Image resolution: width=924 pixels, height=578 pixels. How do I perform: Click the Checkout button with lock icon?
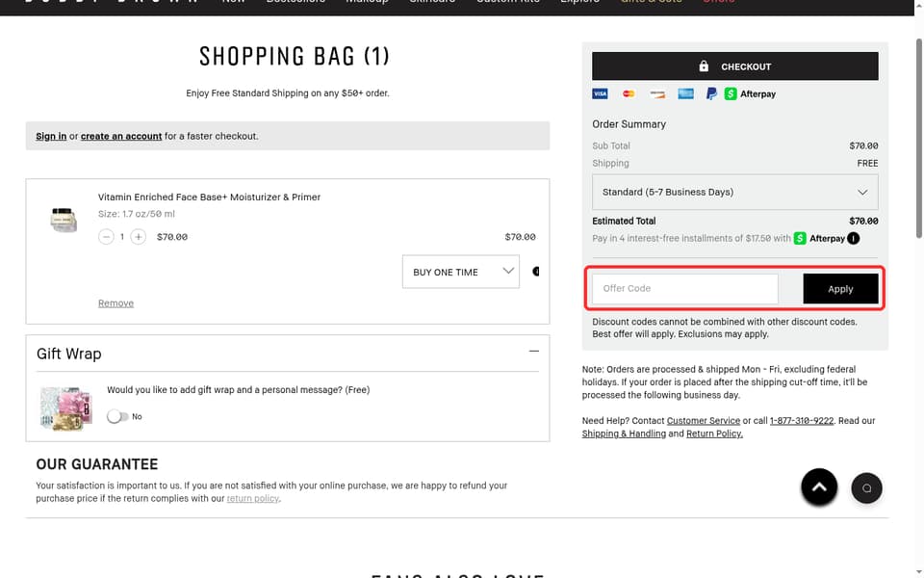[734, 66]
